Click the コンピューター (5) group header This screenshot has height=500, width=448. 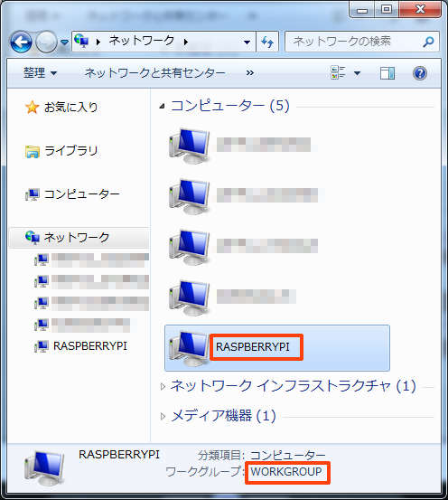coord(230,106)
